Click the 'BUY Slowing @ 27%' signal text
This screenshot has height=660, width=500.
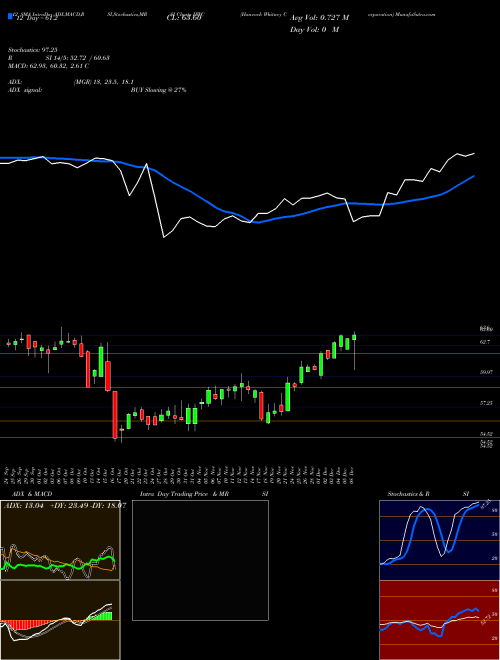(x=158, y=90)
